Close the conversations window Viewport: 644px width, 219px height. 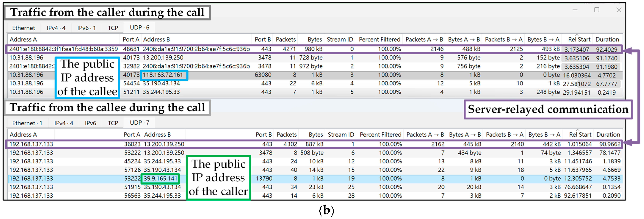[x=619, y=10]
